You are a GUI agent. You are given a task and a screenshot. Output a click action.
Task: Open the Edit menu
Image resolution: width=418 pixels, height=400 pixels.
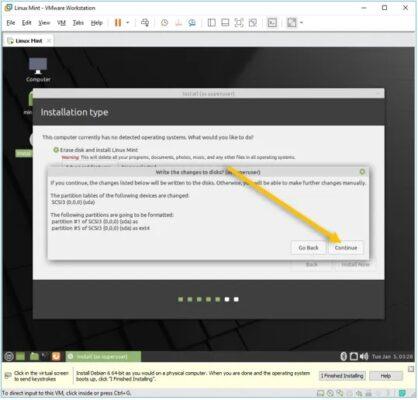pos(26,23)
